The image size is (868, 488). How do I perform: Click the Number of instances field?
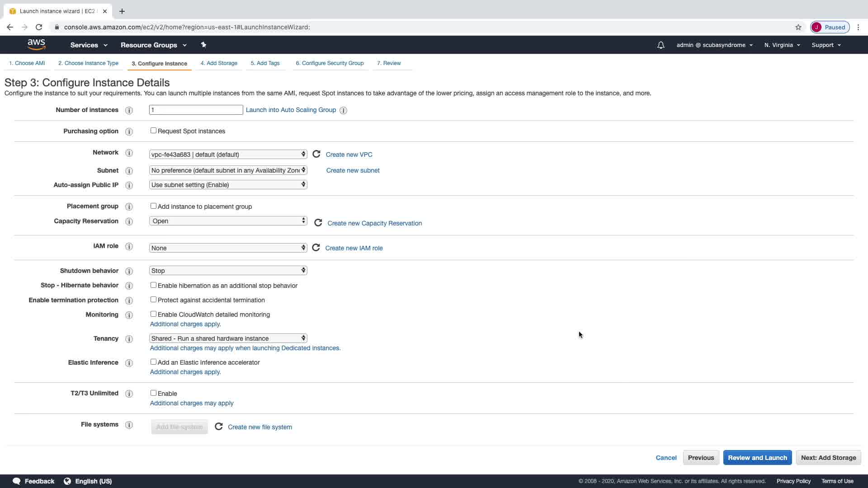196,110
